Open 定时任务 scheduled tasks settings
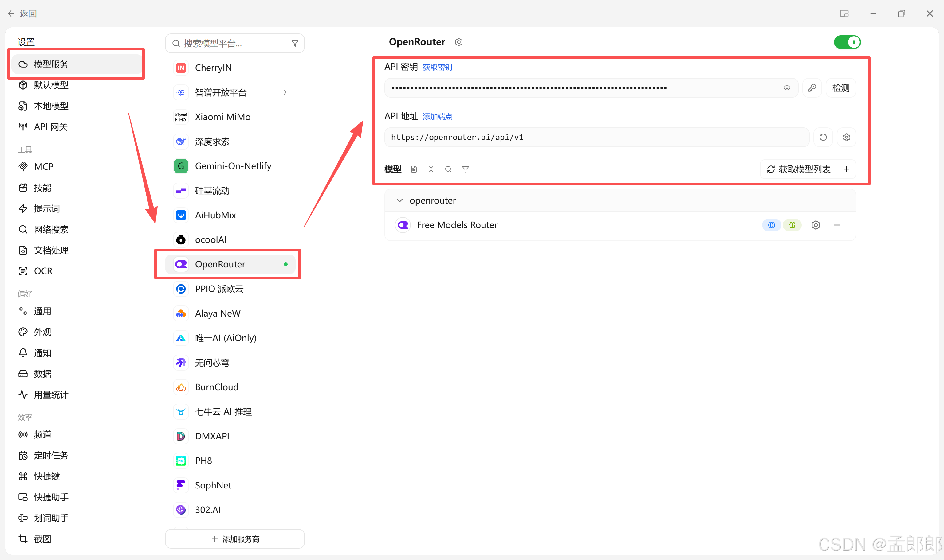Image resolution: width=944 pixels, height=560 pixels. [x=77, y=456]
